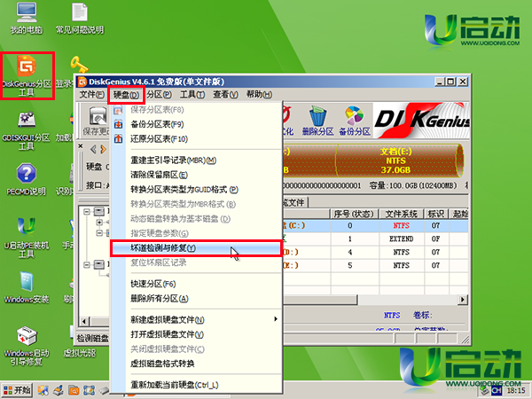532x399 pixels.
Task: Select the EXTEND partition row
Action: pyautogui.click(x=375, y=239)
